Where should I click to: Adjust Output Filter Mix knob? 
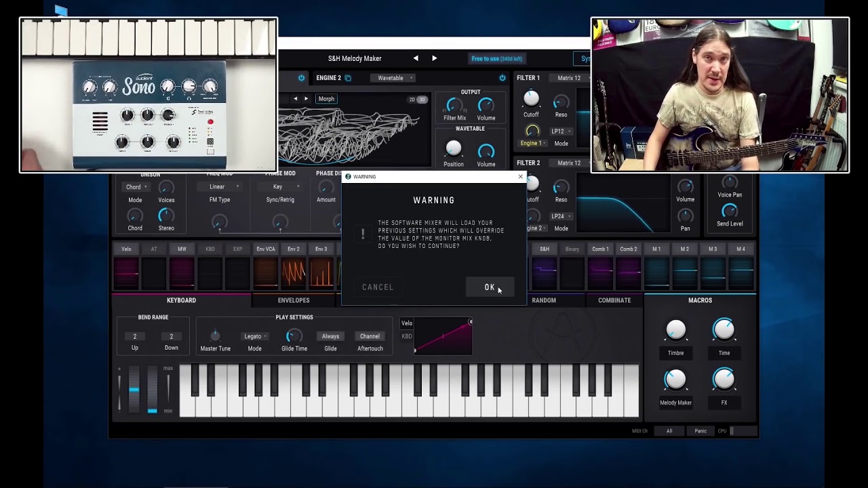(x=454, y=105)
